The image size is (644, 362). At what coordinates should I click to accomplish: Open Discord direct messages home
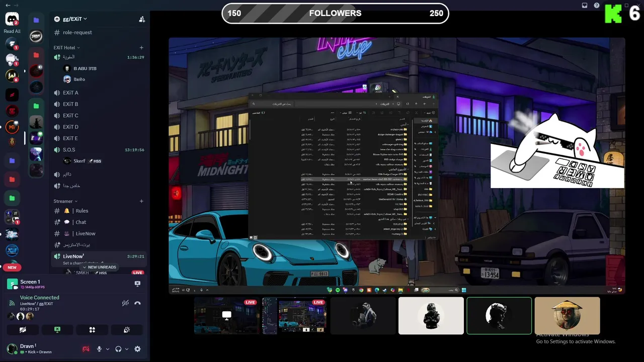point(12,20)
